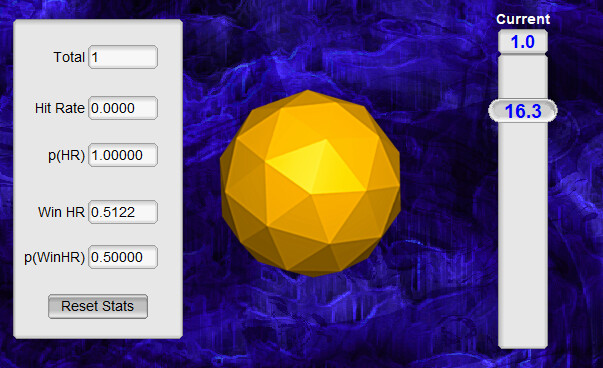Click the slider track above the 16.3 handle
Image resolution: width=603 pixels, height=368 pixels.
[523, 78]
